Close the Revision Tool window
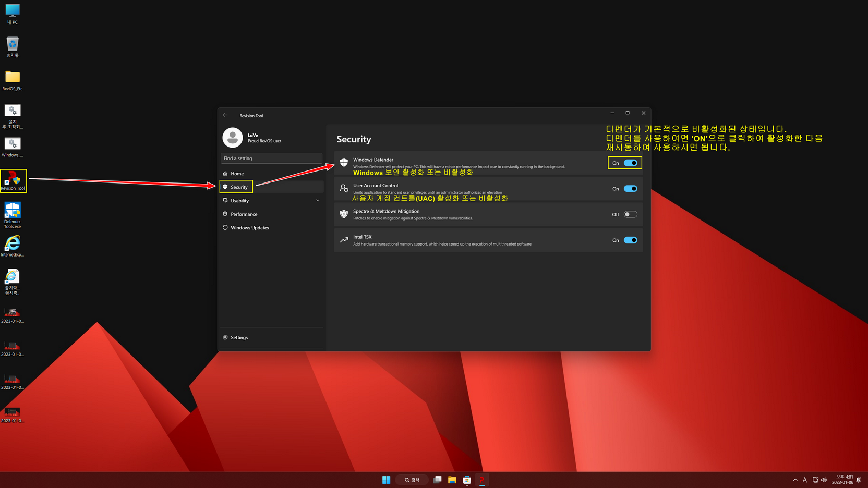This screenshot has width=868, height=488. 643,113
